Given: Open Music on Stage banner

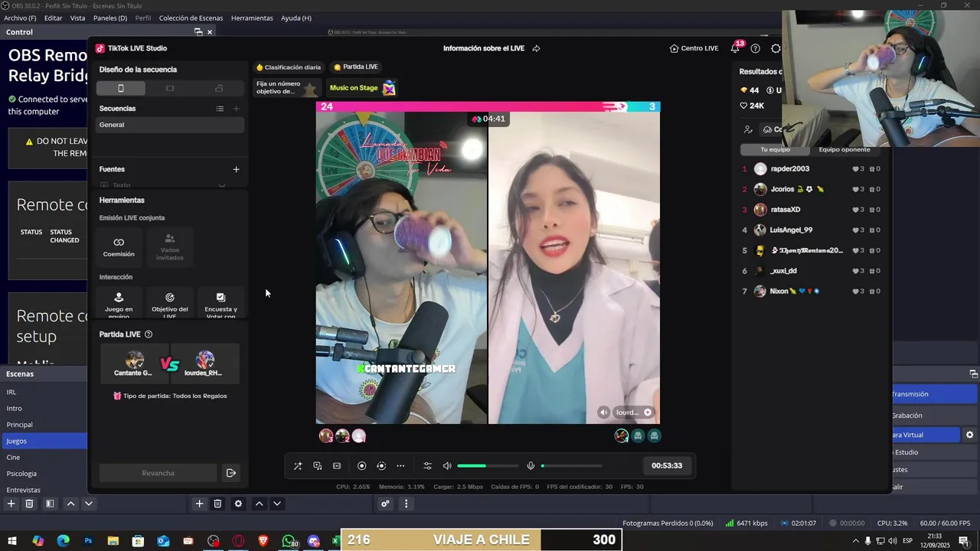Looking at the screenshot, I should pos(363,88).
